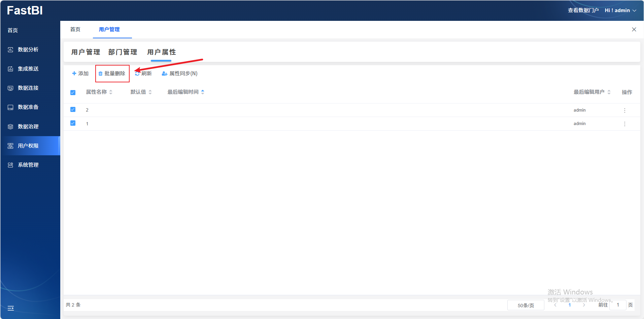This screenshot has width=644, height=319.
Task: Click the plus icon for 添加
Action: click(x=74, y=73)
